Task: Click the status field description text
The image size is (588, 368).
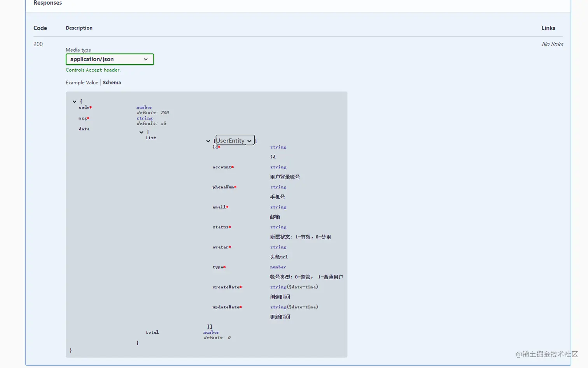Action: (301, 237)
